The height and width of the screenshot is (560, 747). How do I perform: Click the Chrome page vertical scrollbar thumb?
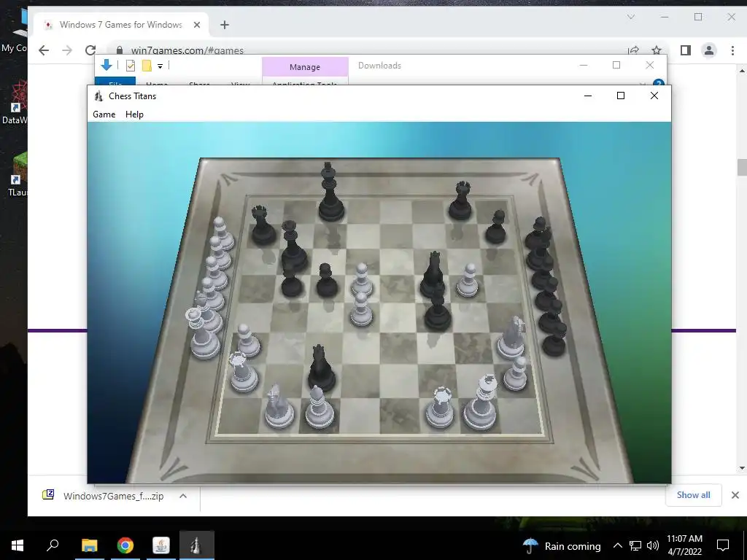click(741, 168)
